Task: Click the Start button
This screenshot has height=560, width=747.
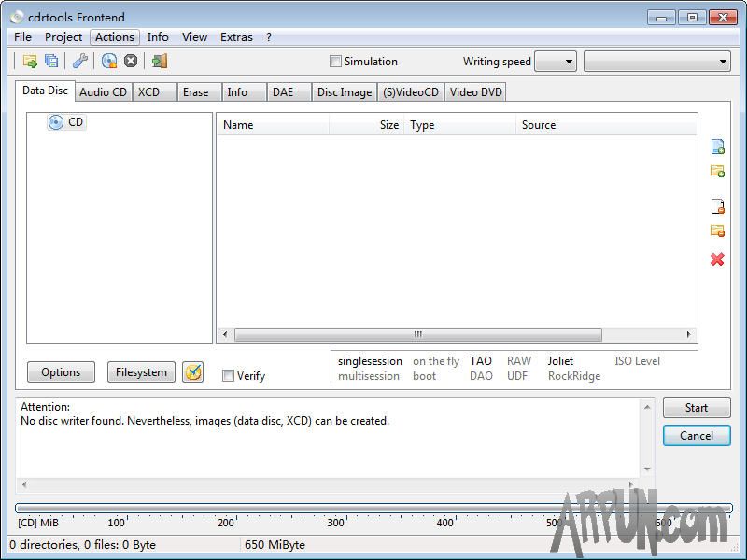Action: (696, 408)
